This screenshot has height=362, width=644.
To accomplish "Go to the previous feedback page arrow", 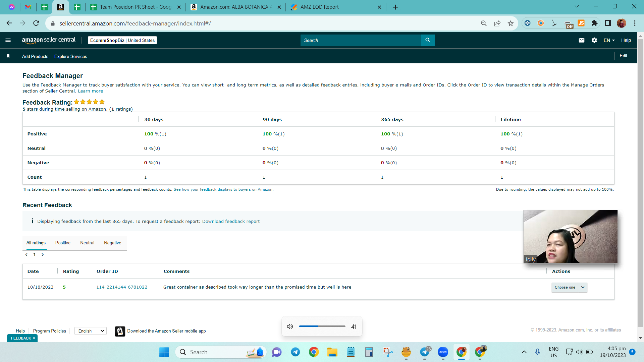I will (x=26, y=255).
